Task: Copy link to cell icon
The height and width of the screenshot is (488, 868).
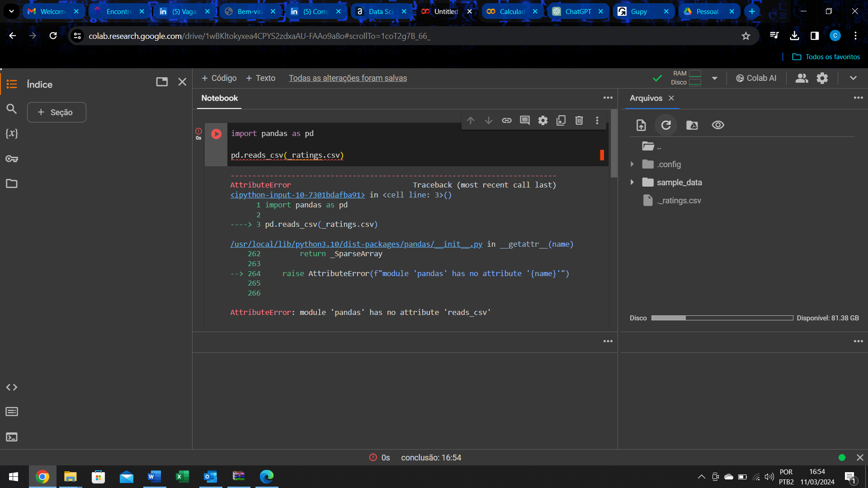Action: point(507,120)
